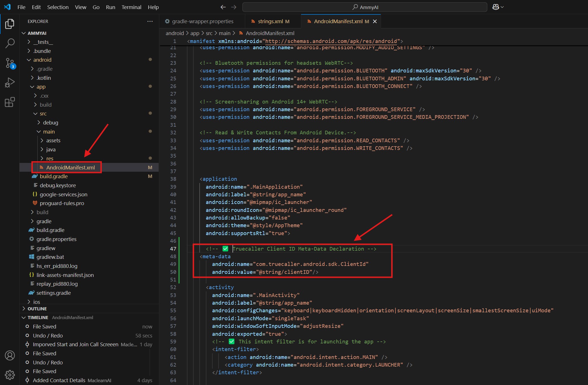The image size is (588, 385).
Task: Open google-services.json file
Action: click(63, 194)
